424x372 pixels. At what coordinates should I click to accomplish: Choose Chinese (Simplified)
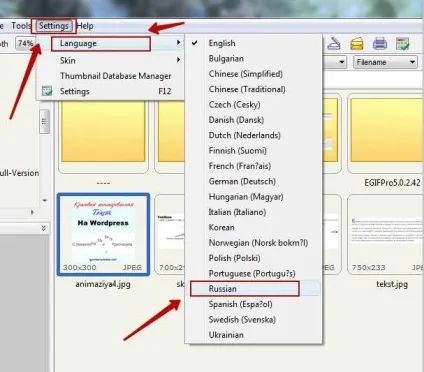point(254,74)
